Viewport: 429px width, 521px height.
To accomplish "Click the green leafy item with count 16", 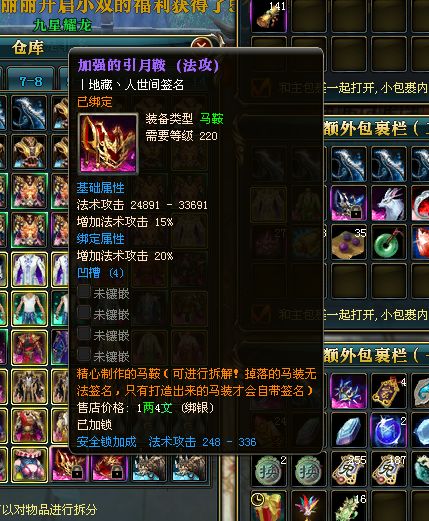I will coord(349,507).
